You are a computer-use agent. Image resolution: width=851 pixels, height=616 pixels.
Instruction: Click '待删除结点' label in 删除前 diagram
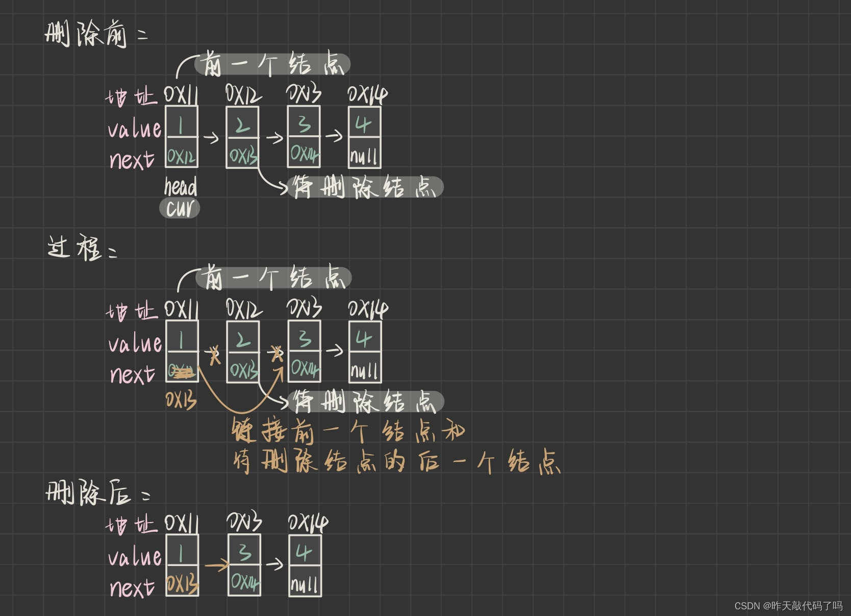coord(365,187)
